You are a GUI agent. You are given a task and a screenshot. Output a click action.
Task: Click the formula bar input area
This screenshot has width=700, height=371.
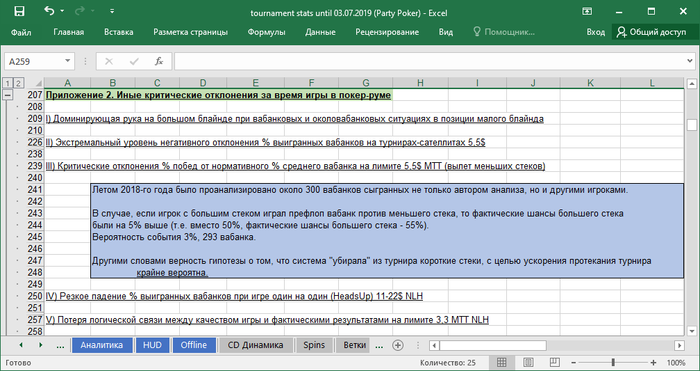[429, 62]
